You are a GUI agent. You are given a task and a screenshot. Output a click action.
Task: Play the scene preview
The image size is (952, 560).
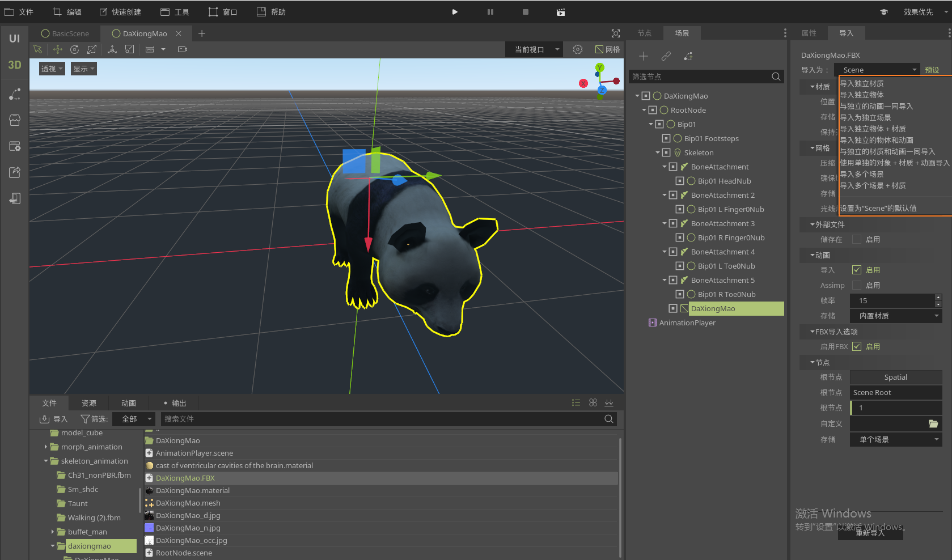click(x=455, y=12)
